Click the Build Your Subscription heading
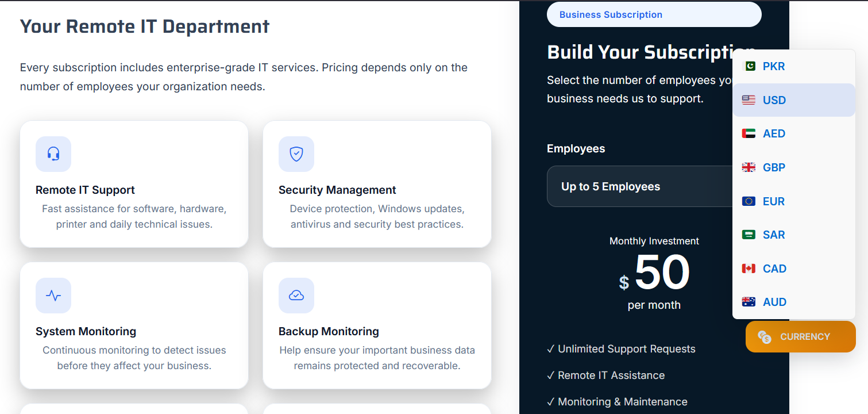Image resolution: width=868 pixels, height=414 pixels. (651, 52)
